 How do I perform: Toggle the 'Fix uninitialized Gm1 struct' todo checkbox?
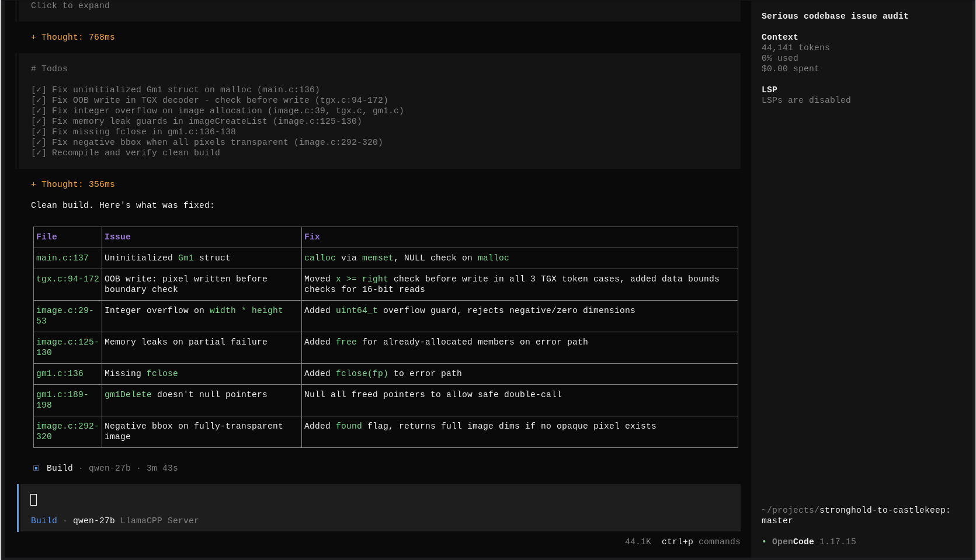(x=39, y=90)
